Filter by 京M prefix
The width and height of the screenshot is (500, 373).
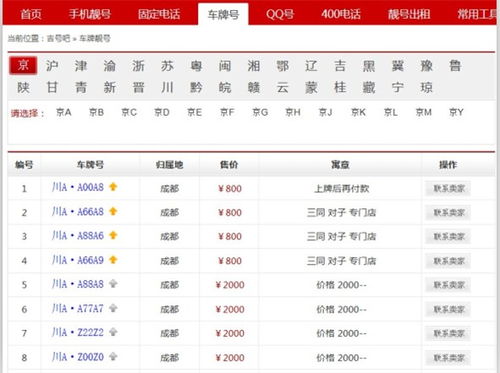pyautogui.click(x=424, y=112)
